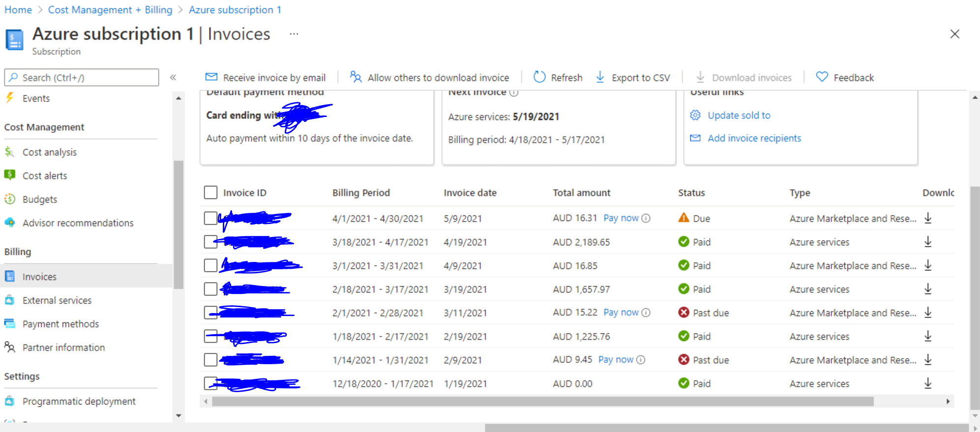This screenshot has width=980, height=432.
Task: Click the Azure subscription icon in header
Action: [14, 40]
